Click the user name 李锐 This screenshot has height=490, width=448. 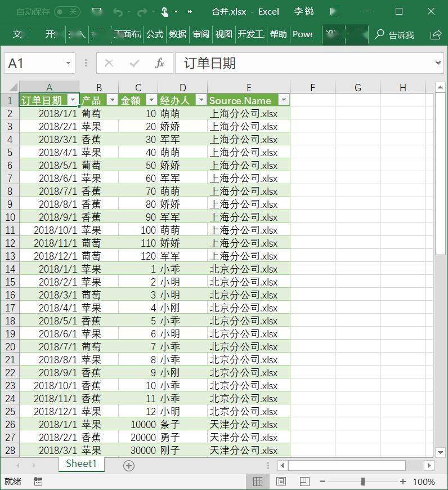[x=303, y=12]
